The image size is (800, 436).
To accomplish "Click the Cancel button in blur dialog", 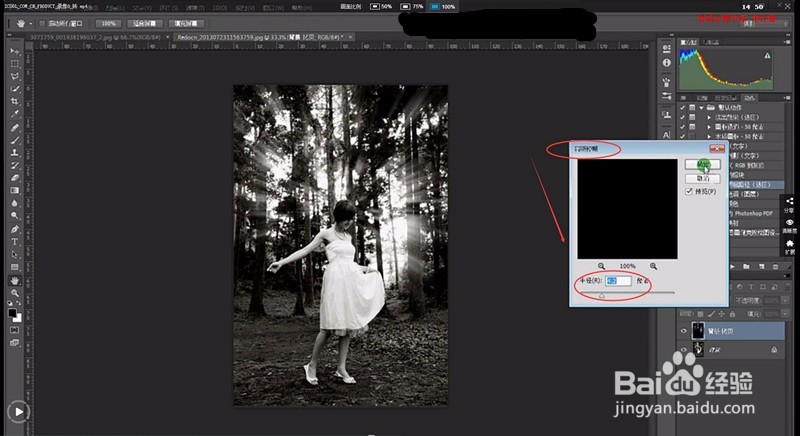I will point(703,178).
